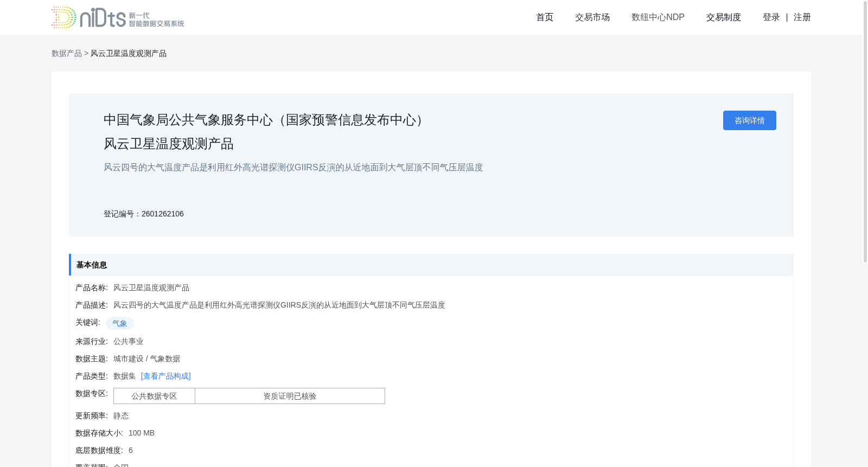Click the 产品描述 text in basic info

click(279, 305)
